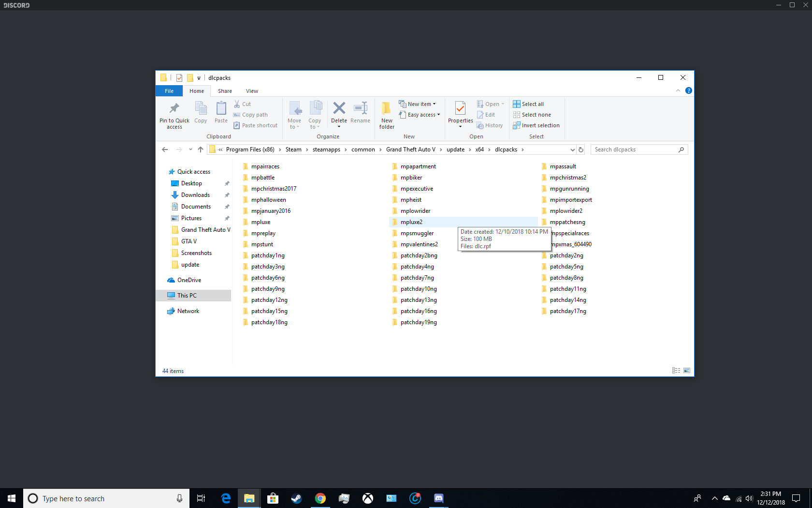Open Google Chrome from the taskbar
The height and width of the screenshot is (508, 812).
320,498
